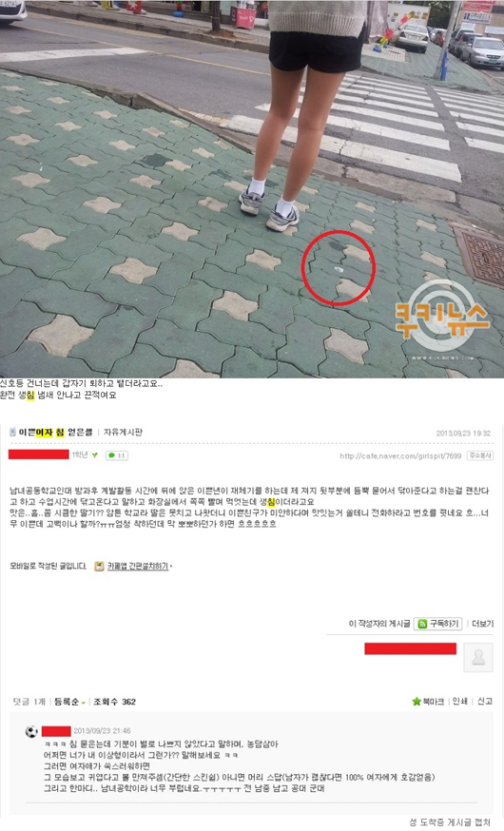The height and width of the screenshot is (831, 504).
Task: Open the 댓글 1개 comments tab
Action: (29, 702)
